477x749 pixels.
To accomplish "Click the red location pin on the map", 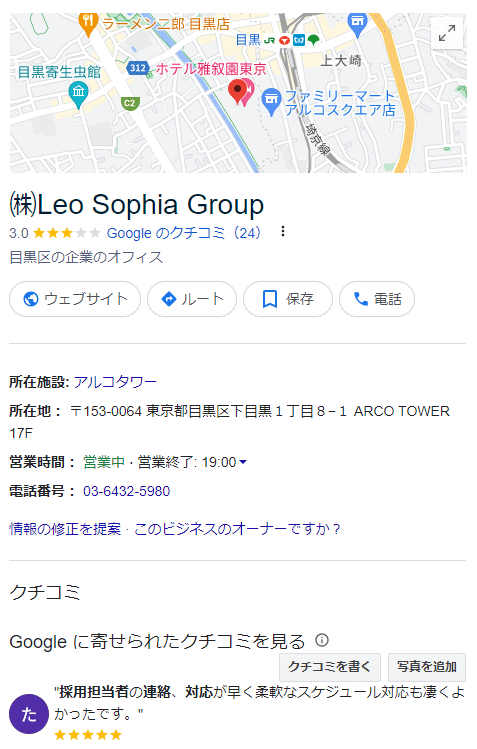I will [x=237, y=92].
